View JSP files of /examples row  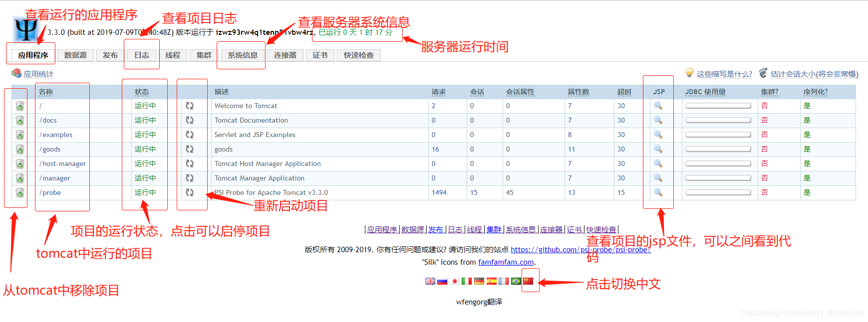[x=658, y=135]
